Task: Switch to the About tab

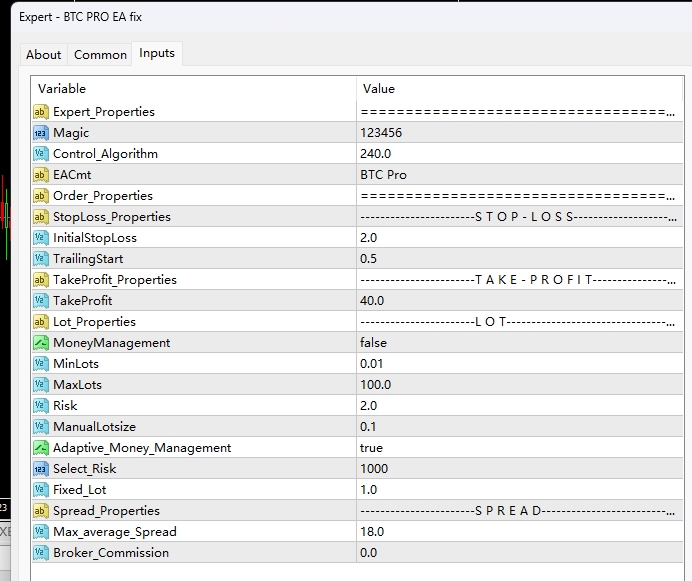Action: (43, 55)
